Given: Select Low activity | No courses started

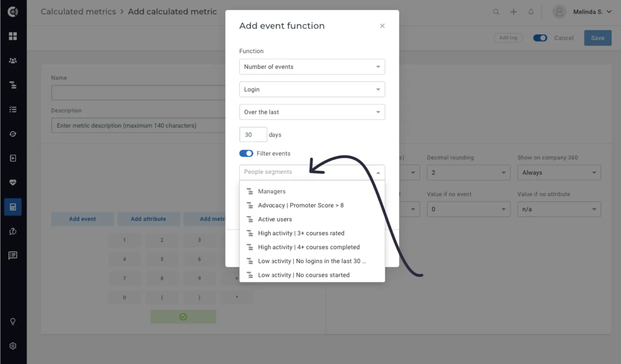Looking at the screenshot, I should click(312, 275).
